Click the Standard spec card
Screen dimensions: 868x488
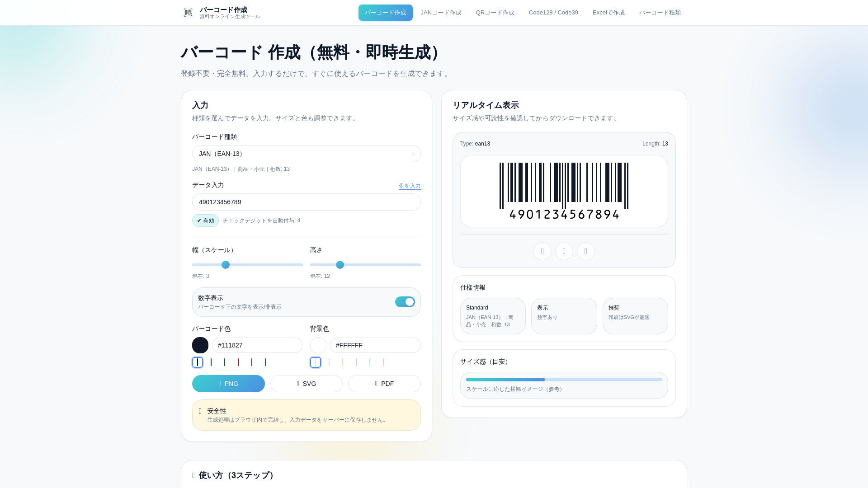pos(493,316)
